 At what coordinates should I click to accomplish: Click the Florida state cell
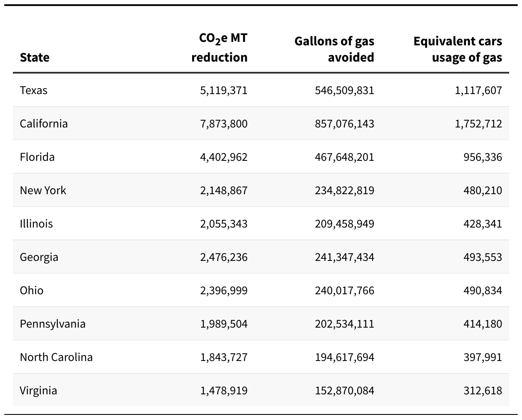37,157
